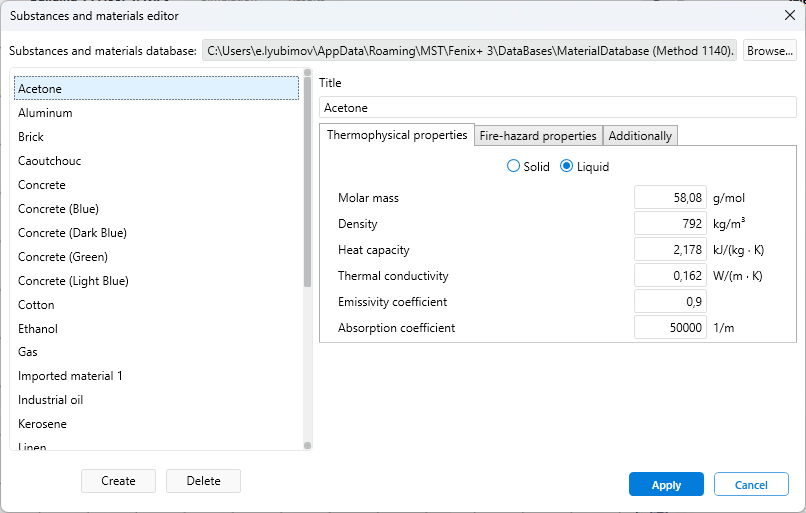Select Kerosene in the materials list

156,424
